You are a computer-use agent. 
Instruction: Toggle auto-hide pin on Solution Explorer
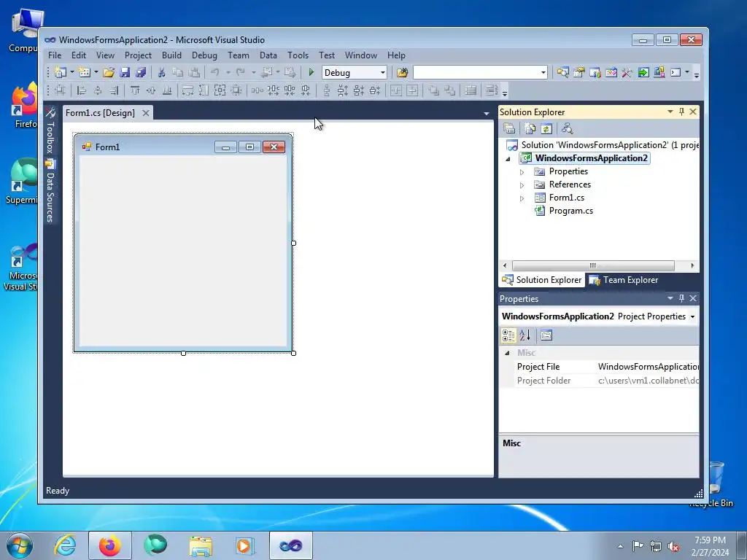681,112
